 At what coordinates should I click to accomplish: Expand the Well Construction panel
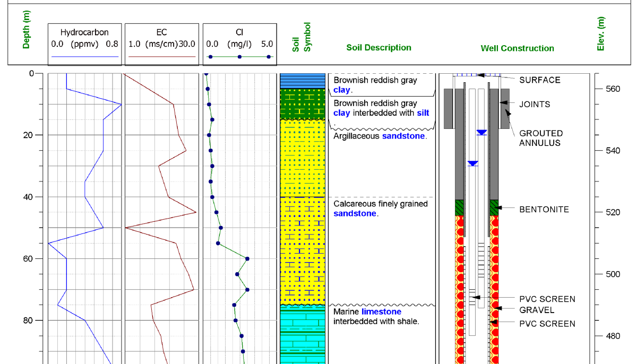[x=518, y=48]
